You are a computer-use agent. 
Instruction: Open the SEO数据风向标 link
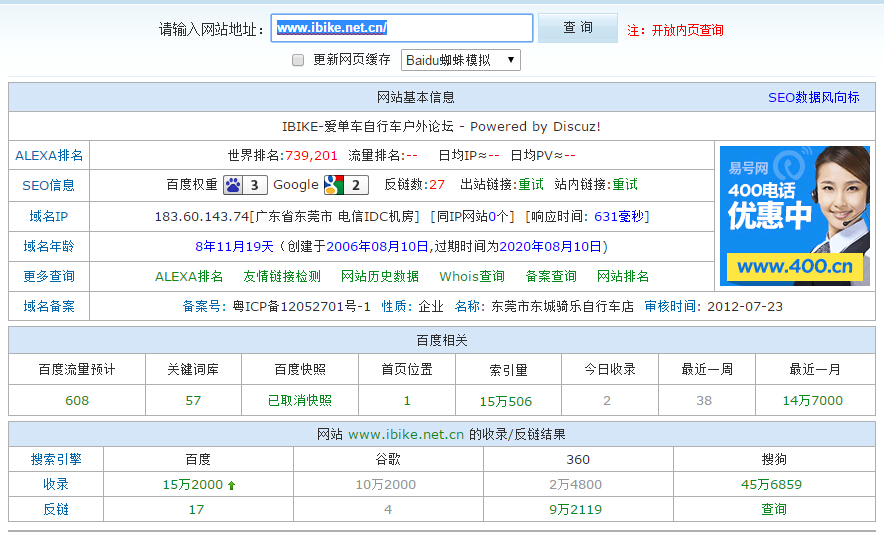pos(814,98)
